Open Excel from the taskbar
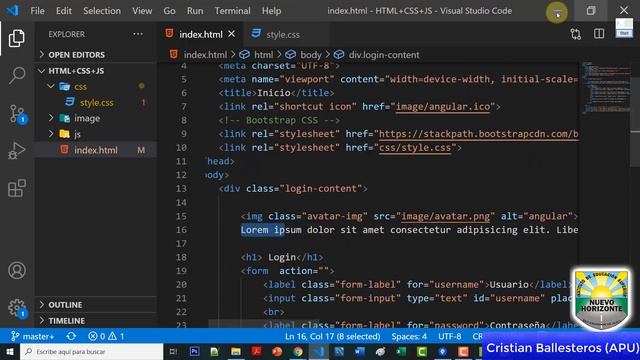 pyautogui.click(x=401, y=351)
